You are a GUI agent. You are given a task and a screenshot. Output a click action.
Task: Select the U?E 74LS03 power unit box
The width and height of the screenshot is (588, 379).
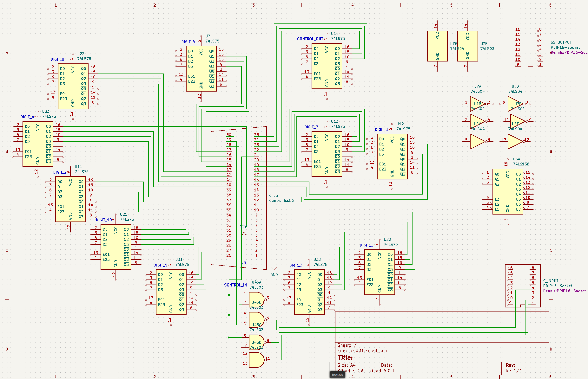pos(468,46)
